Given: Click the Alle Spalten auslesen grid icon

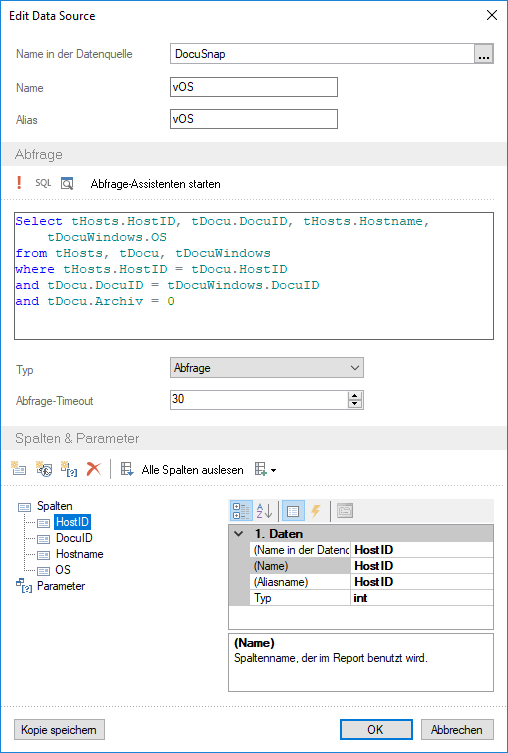Looking at the screenshot, I should pyautogui.click(x=127, y=469).
